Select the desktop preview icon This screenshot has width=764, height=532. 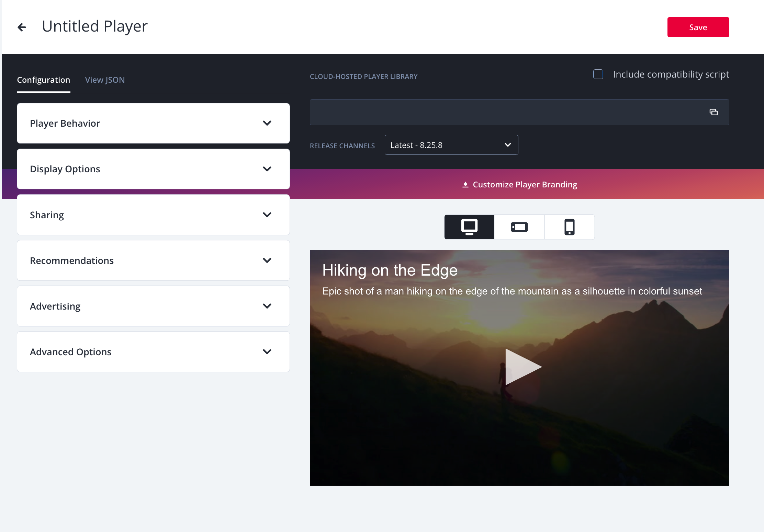469,227
